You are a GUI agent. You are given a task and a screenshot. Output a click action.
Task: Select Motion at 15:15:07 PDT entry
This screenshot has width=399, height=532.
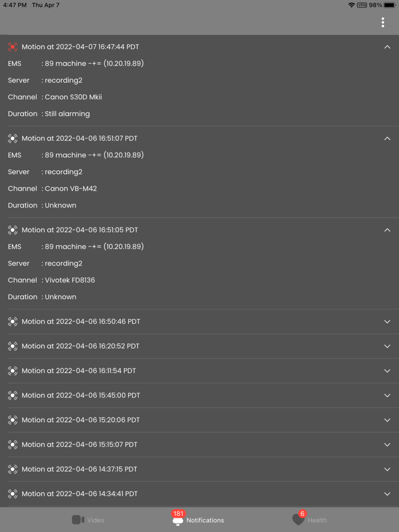(79, 444)
